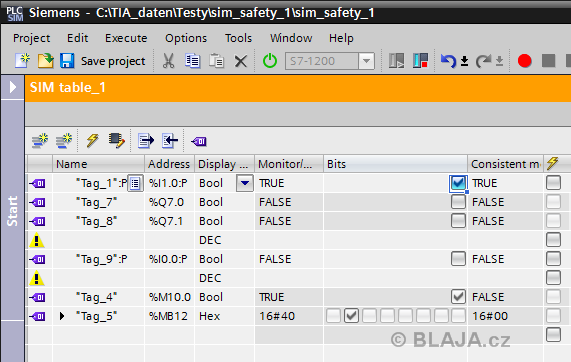The height and width of the screenshot is (362, 571).
Task: Open the Project menu
Action: pos(32,38)
